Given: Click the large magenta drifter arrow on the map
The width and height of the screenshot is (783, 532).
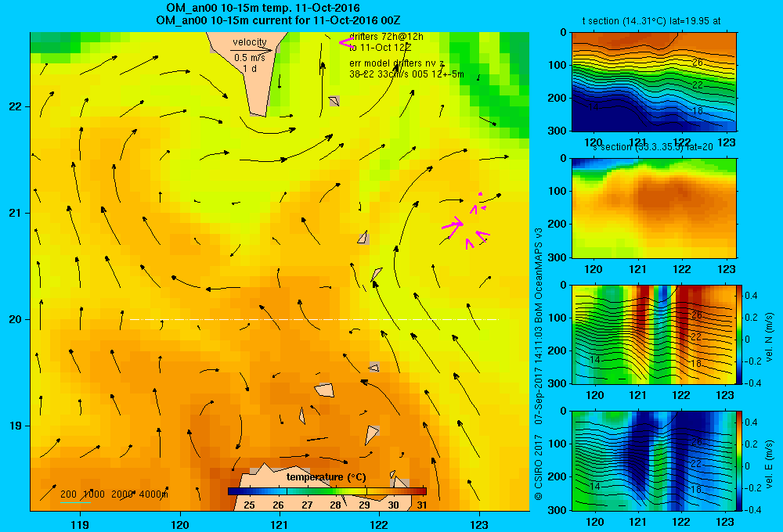Looking at the screenshot, I should pyautogui.click(x=453, y=225).
